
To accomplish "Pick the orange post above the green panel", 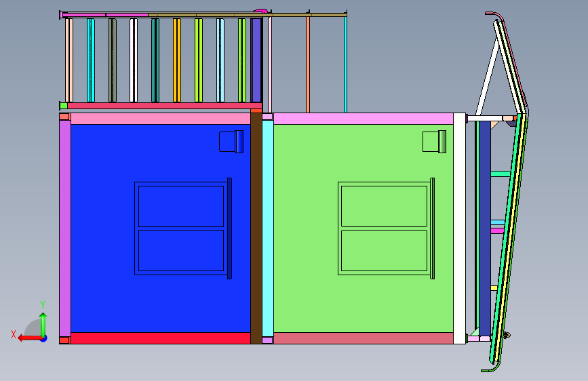I will [x=308, y=64].
